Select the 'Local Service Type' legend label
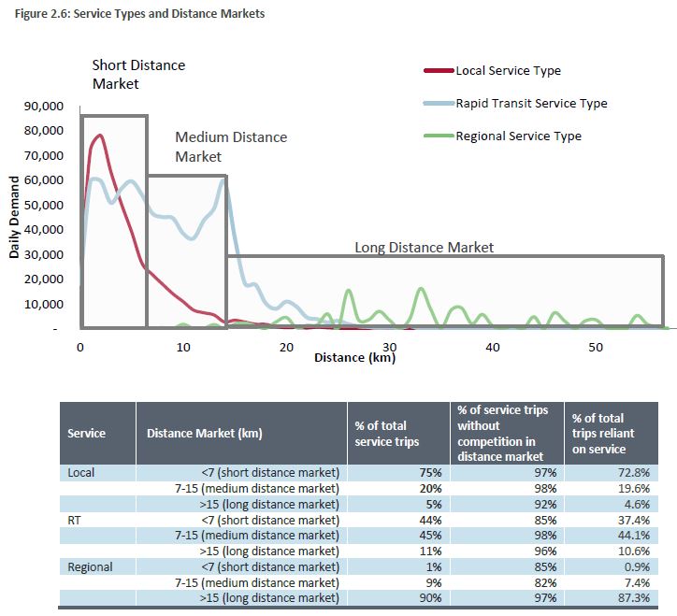The width and height of the screenshot is (677, 616). click(x=508, y=71)
